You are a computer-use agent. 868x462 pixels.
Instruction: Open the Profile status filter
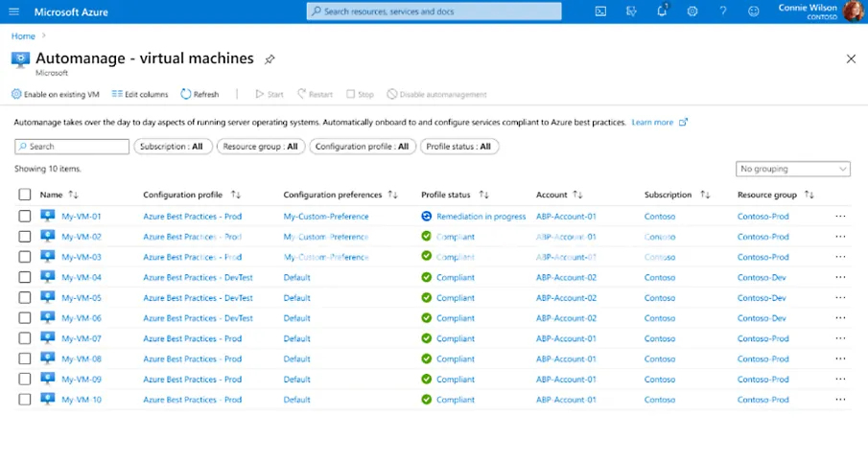coord(458,147)
